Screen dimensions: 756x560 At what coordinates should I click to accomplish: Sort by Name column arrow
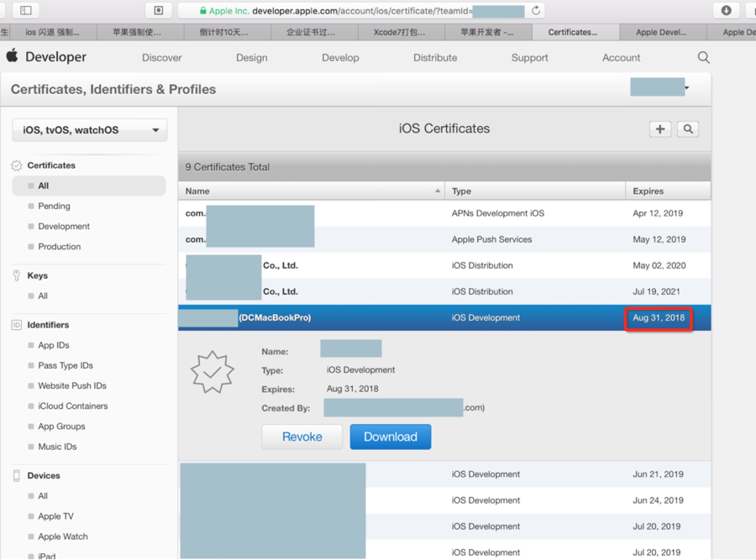pos(438,191)
